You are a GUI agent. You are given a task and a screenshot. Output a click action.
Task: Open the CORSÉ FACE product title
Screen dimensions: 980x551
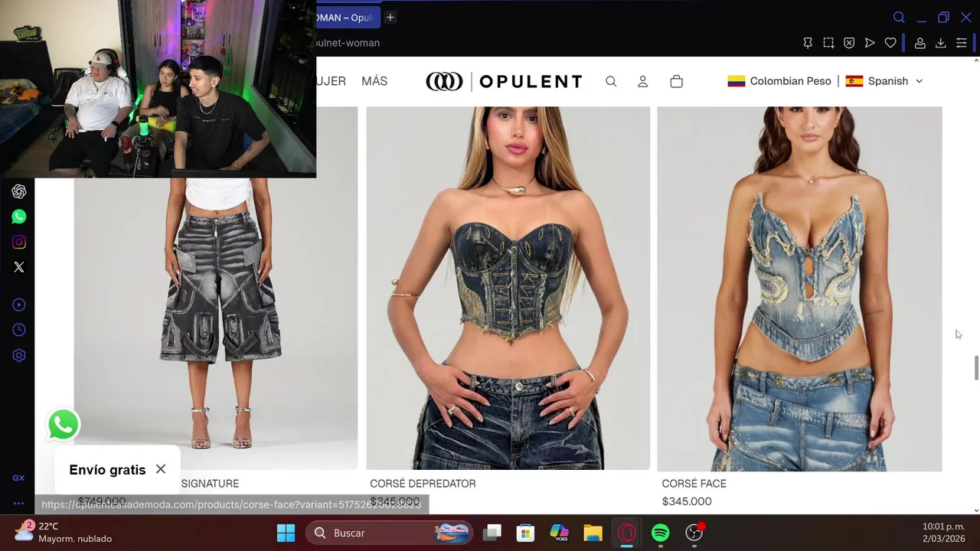(694, 484)
